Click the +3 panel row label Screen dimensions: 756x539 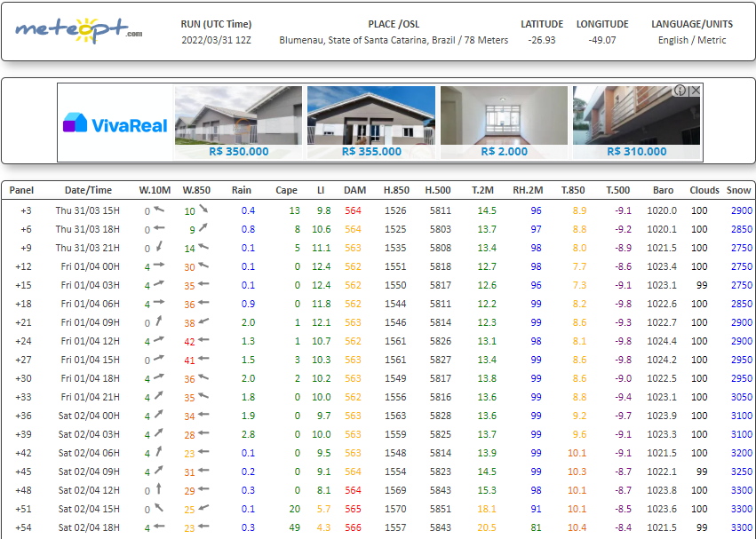click(x=26, y=210)
